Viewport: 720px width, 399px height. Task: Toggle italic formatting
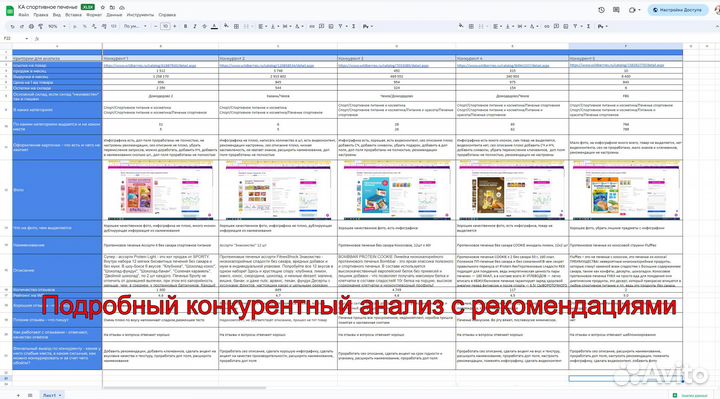(x=195, y=27)
